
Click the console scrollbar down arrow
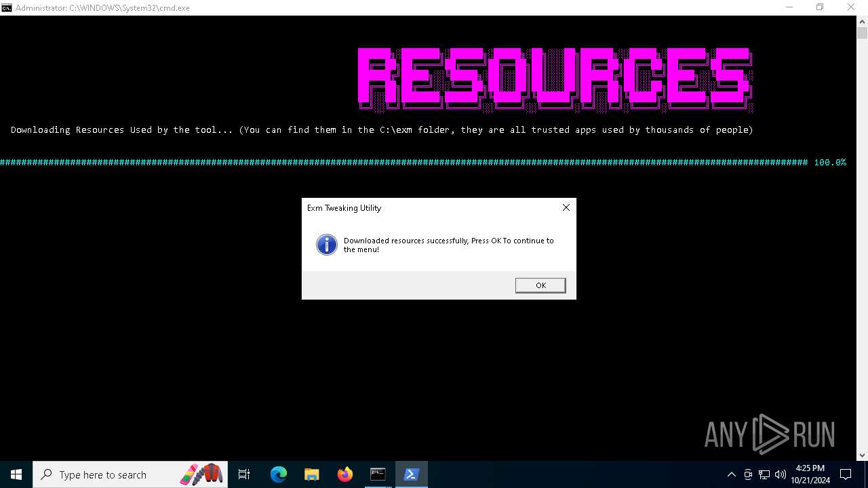coord(862,455)
